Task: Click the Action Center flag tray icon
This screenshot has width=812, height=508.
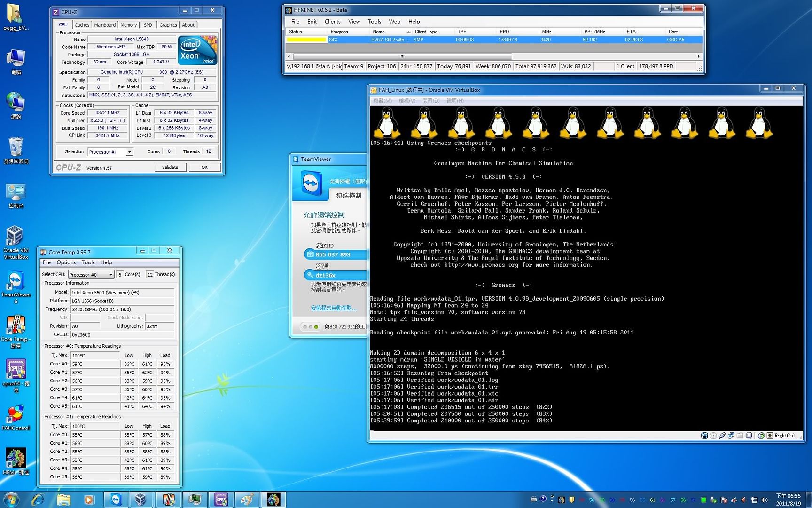Action: click(724, 500)
